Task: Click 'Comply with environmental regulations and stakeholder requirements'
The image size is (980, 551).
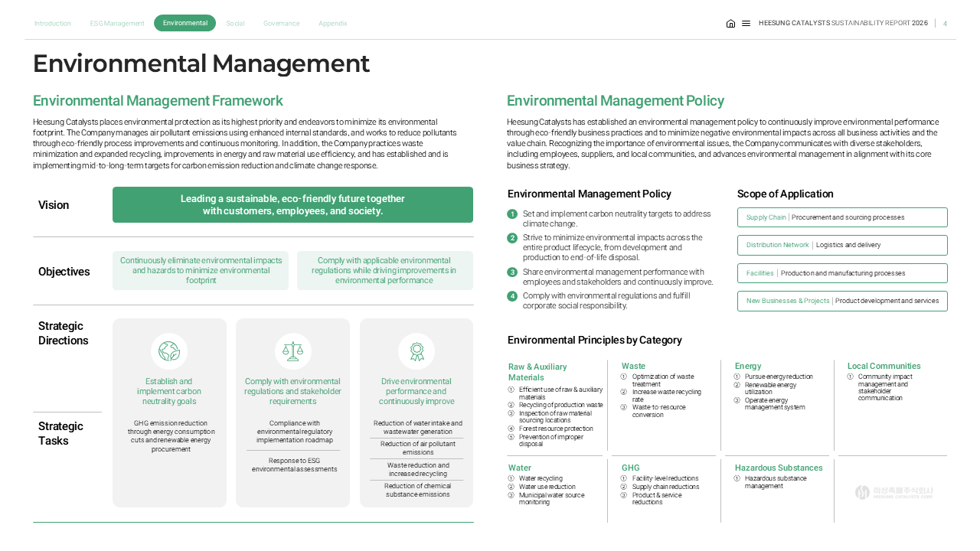Action: point(292,391)
